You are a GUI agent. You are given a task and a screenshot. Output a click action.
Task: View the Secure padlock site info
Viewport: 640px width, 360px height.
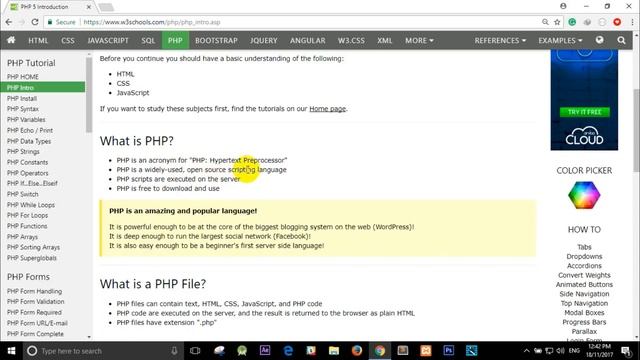61,22
